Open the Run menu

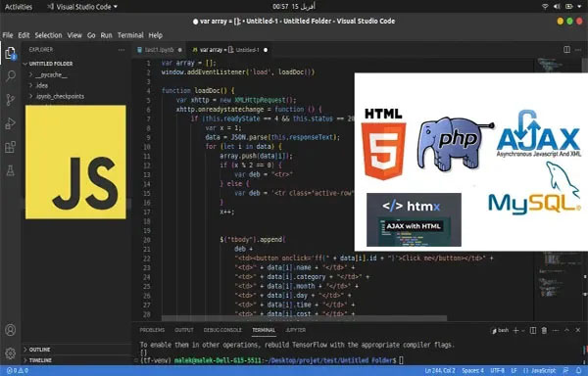(106, 35)
